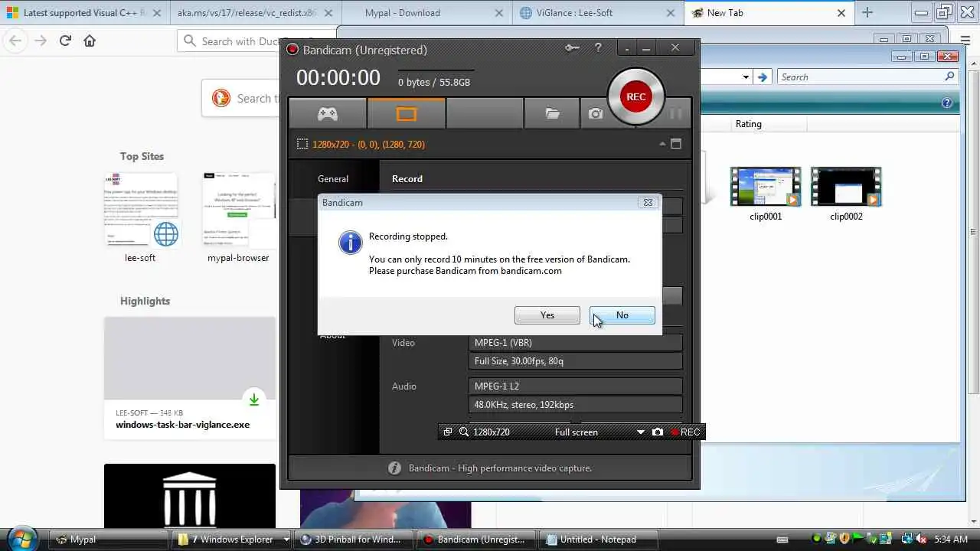Open Bandicam help question mark
This screenshot has height=551, width=980.
pos(598,48)
